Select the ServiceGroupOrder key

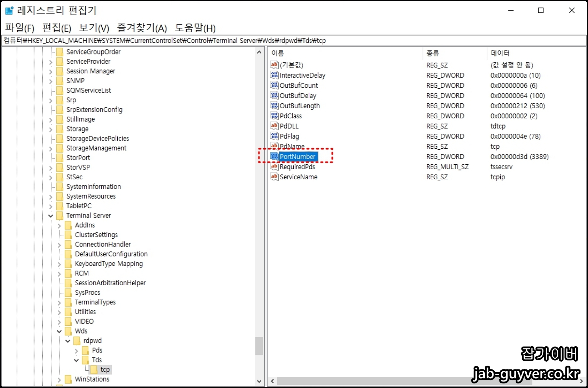tap(94, 52)
